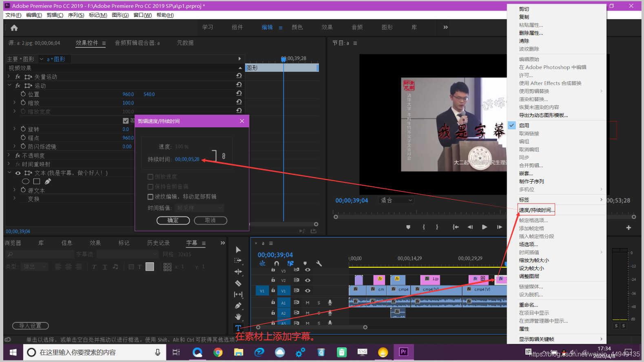Switch to 历史记录 panel tab
Image resolution: width=644 pixels, height=362 pixels.
(x=158, y=243)
